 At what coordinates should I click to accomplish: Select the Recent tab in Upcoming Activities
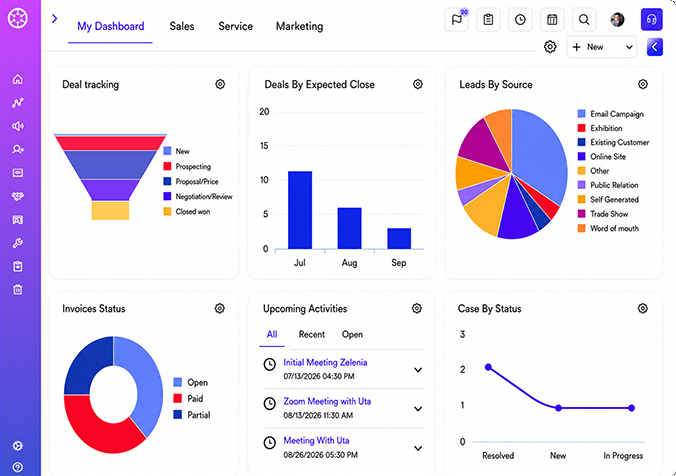pos(312,335)
